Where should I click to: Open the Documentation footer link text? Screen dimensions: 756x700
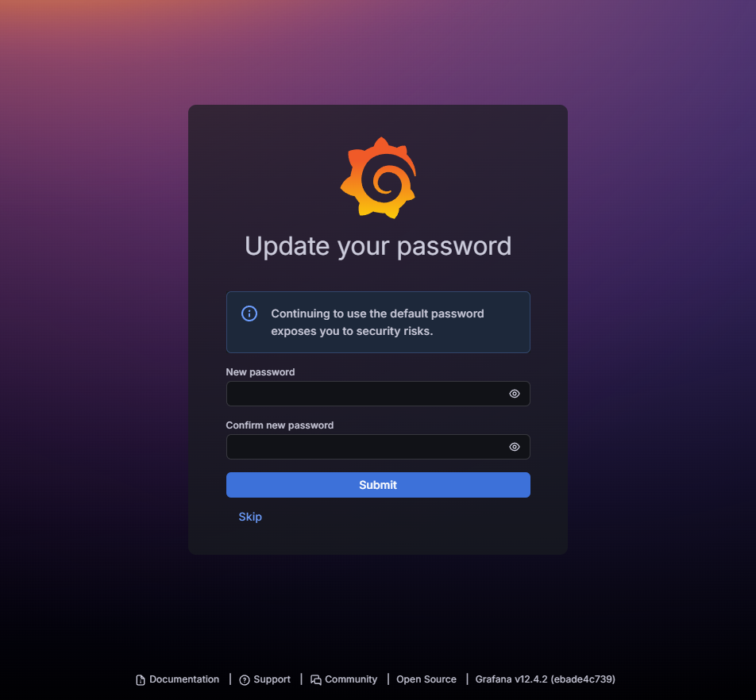[x=184, y=679]
